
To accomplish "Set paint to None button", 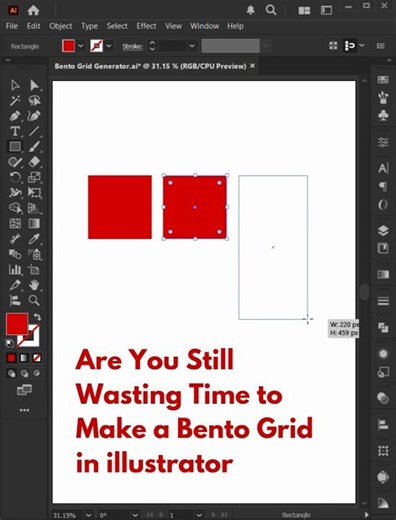I will (x=37, y=358).
